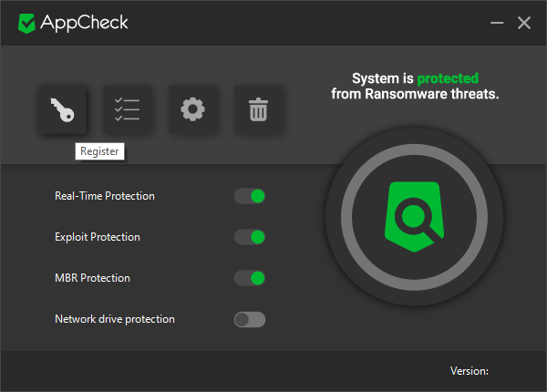Enable the Network drive protection toggle

tap(250, 319)
